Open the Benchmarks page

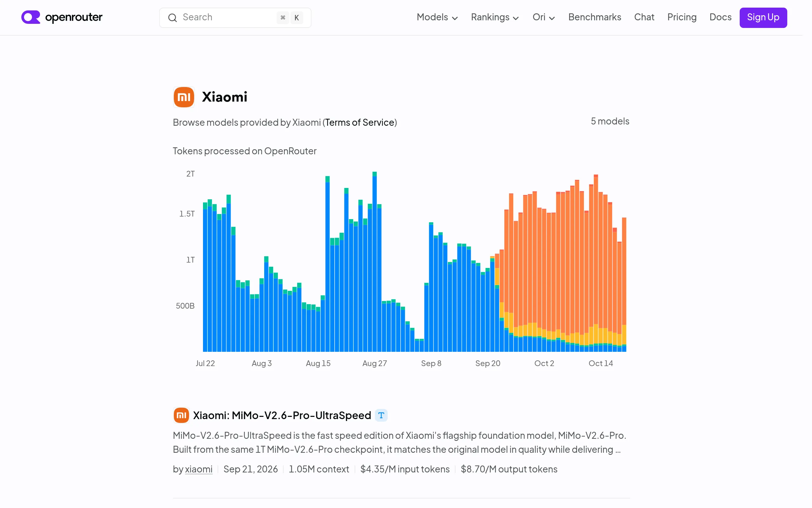point(595,17)
